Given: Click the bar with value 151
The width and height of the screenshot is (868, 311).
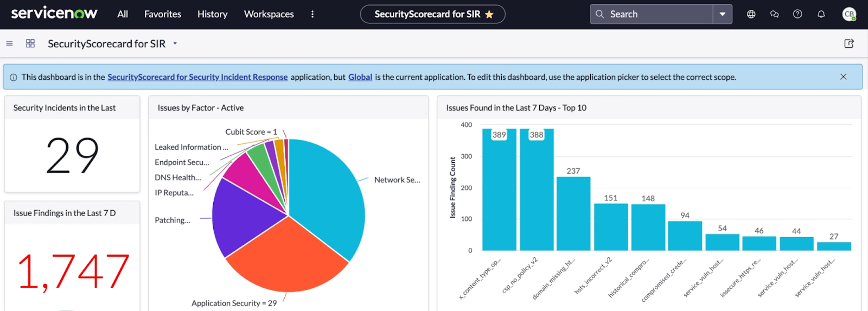Looking at the screenshot, I should tap(611, 227).
